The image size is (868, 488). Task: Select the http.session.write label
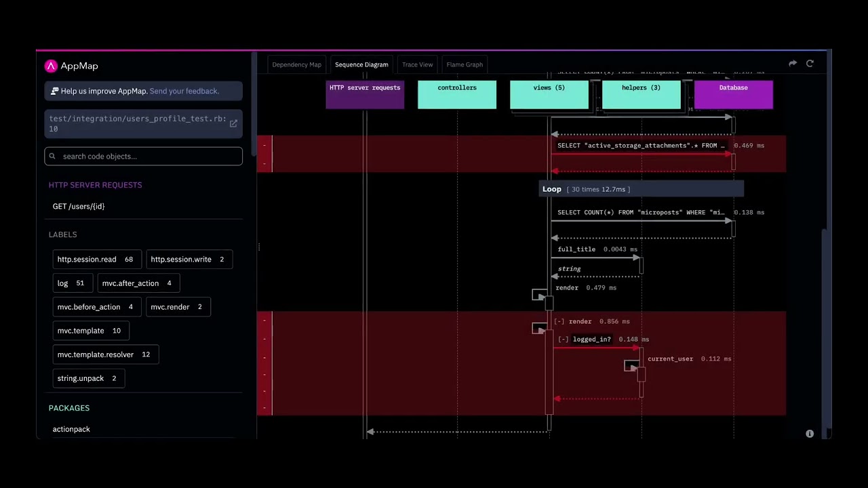point(189,260)
